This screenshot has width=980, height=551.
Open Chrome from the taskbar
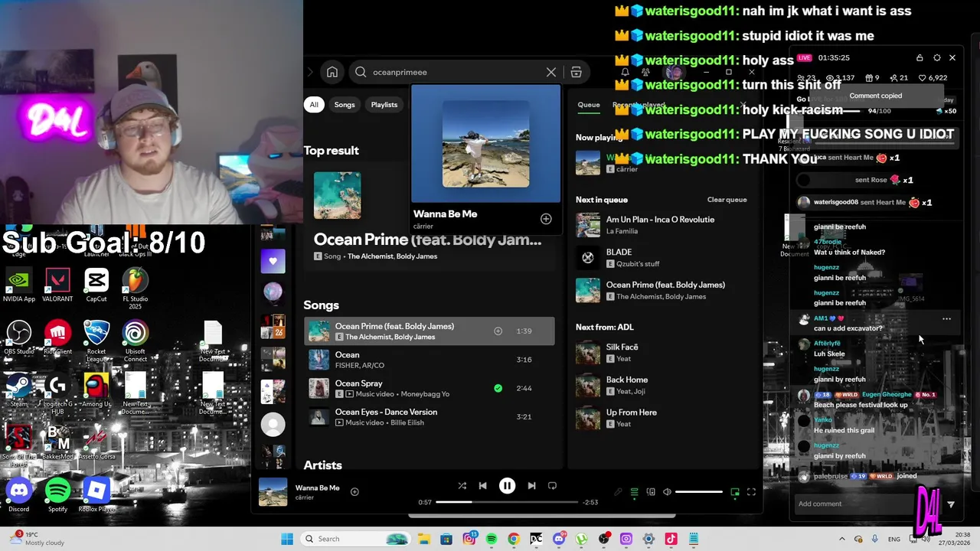(514, 539)
